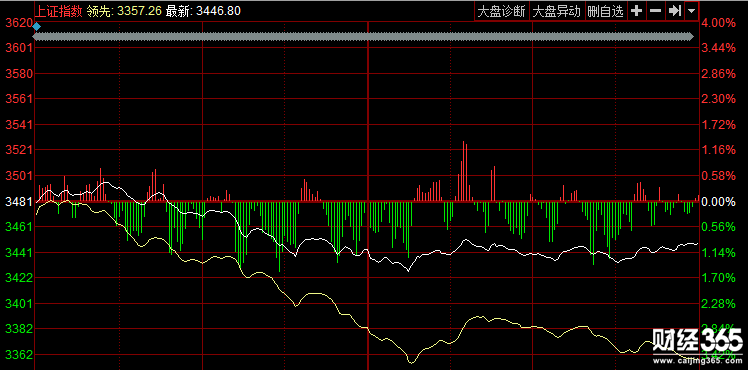Click the tallest red volume bar
Screen dimensions: 748x370
click(463, 171)
